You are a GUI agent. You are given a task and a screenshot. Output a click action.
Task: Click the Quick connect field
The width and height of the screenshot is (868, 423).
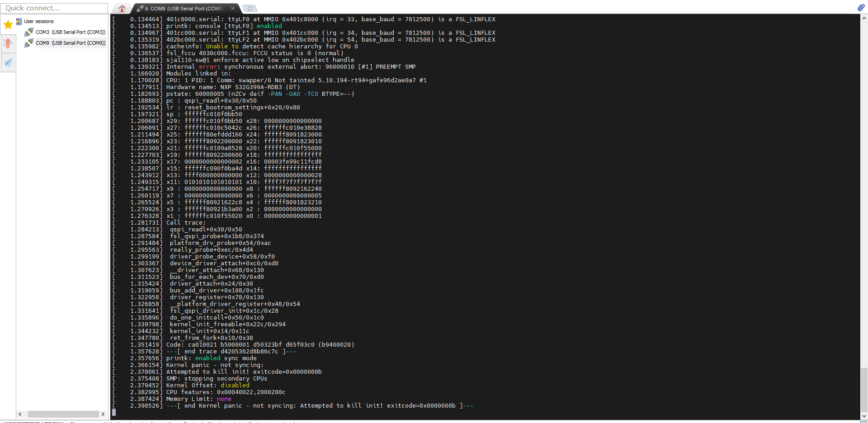point(53,8)
